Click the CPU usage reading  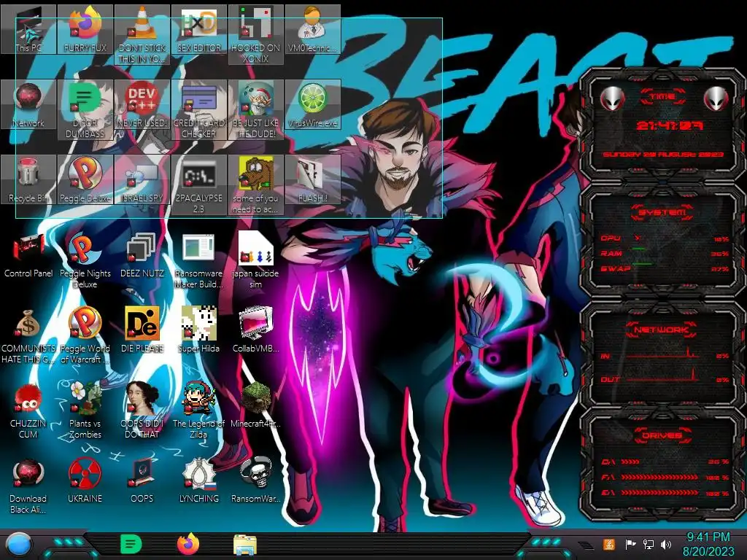[721, 239]
